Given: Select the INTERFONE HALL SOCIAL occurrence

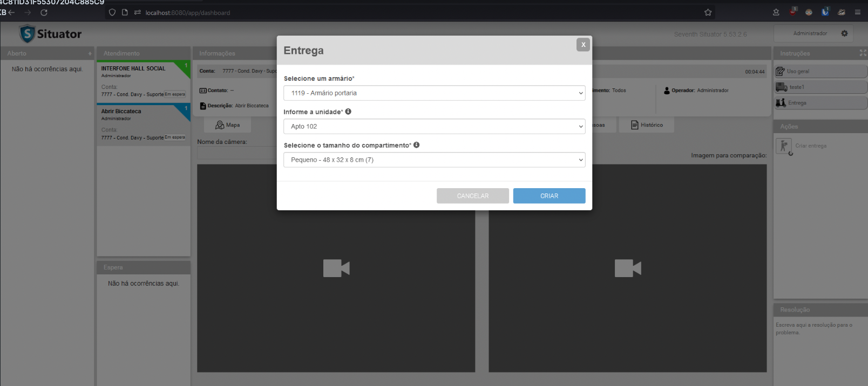Looking at the screenshot, I should point(143,81).
